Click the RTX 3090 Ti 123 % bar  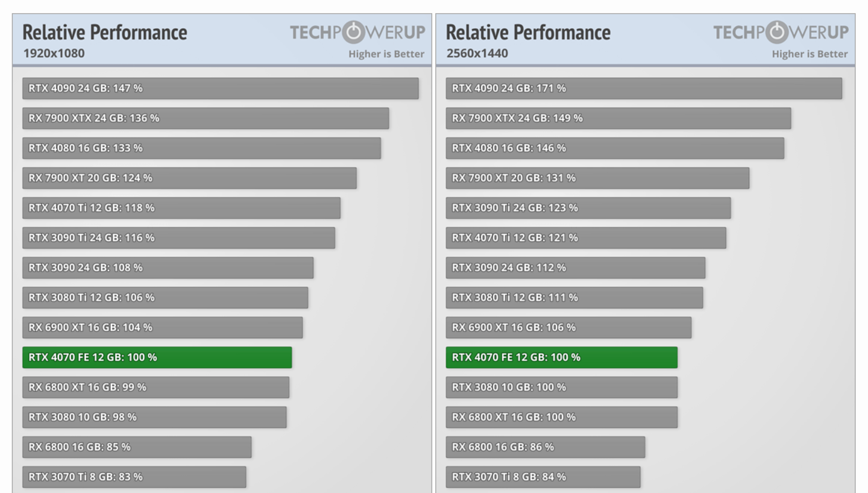coord(588,208)
